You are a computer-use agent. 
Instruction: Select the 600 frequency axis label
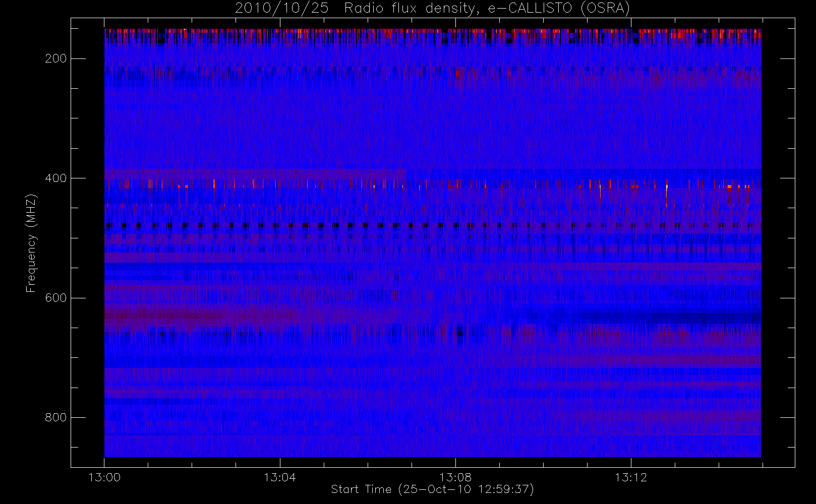tap(55, 298)
